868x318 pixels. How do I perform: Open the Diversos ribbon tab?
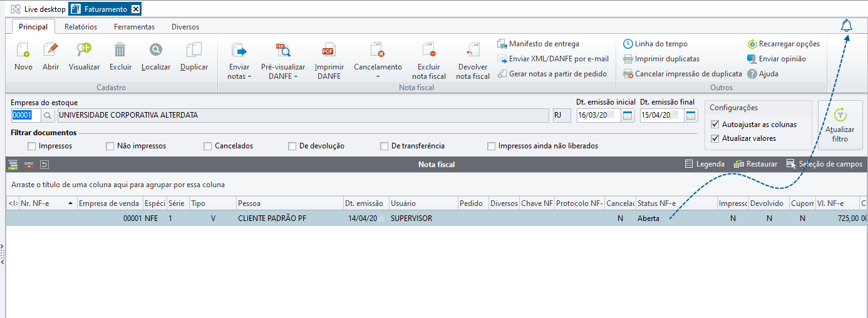[185, 27]
